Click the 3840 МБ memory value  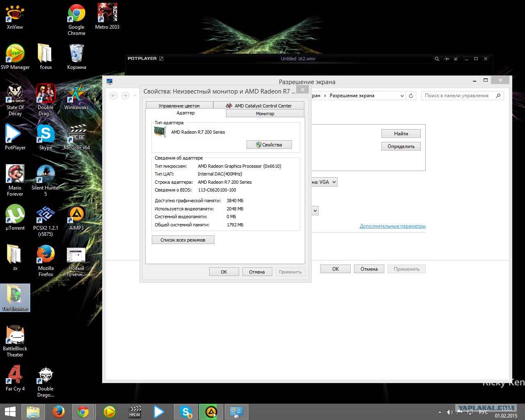235,201
